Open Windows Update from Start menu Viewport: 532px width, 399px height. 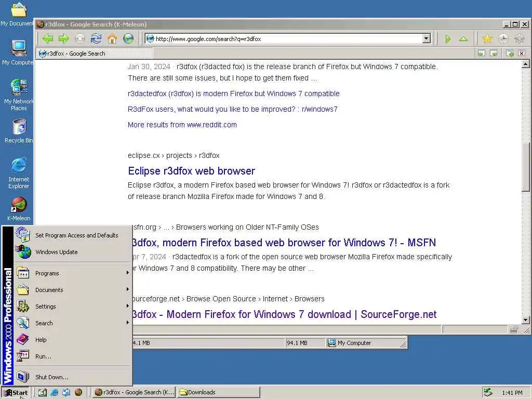(x=73, y=252)
